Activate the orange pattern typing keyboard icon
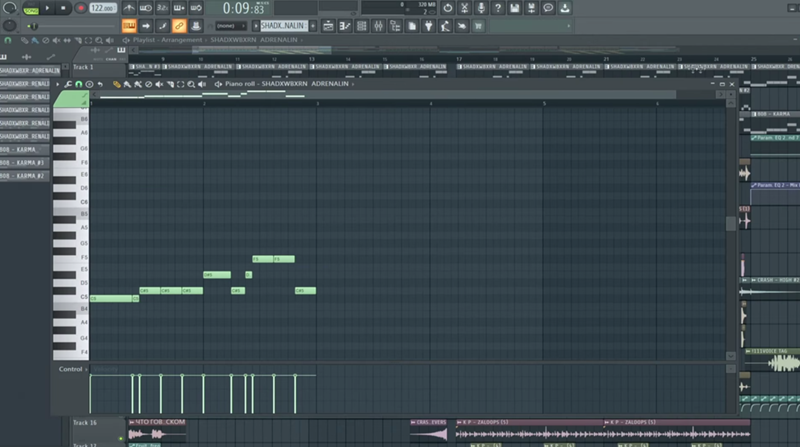 click(129, 26)
